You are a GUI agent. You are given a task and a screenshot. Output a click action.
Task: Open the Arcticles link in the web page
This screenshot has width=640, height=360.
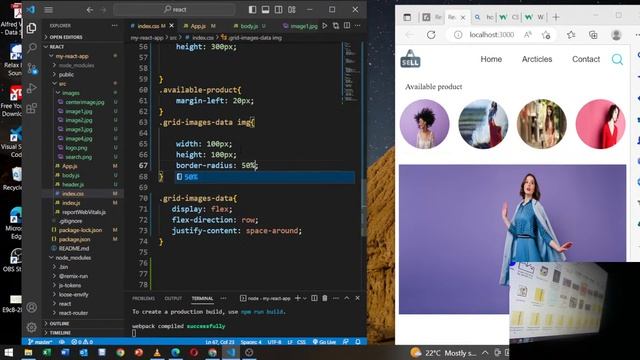pos(537,59)
